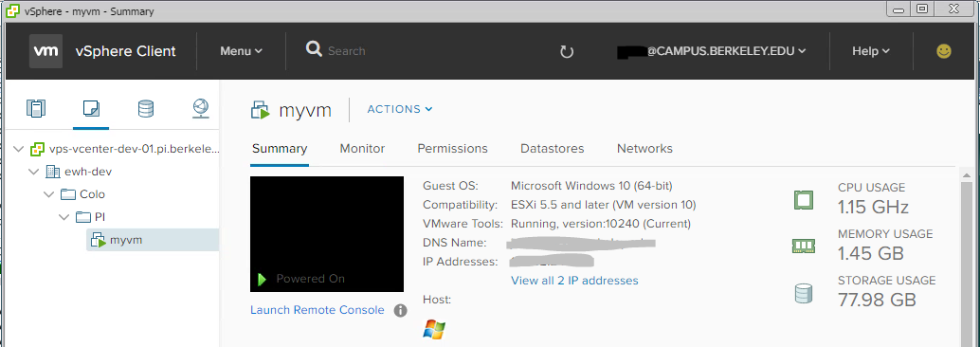Select the Summary tab
980x347 pixels.
click(x=280, y=149)
